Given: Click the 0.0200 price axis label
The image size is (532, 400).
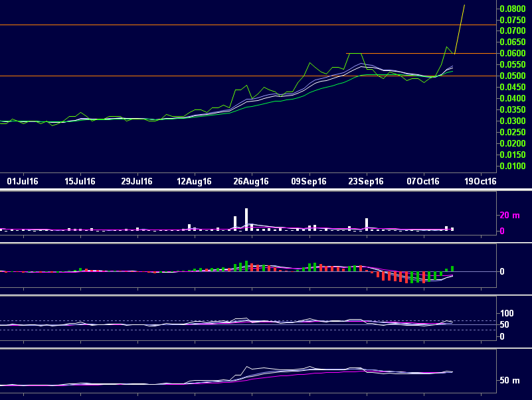Looking at the screenshot, I should tap(513, 144).
